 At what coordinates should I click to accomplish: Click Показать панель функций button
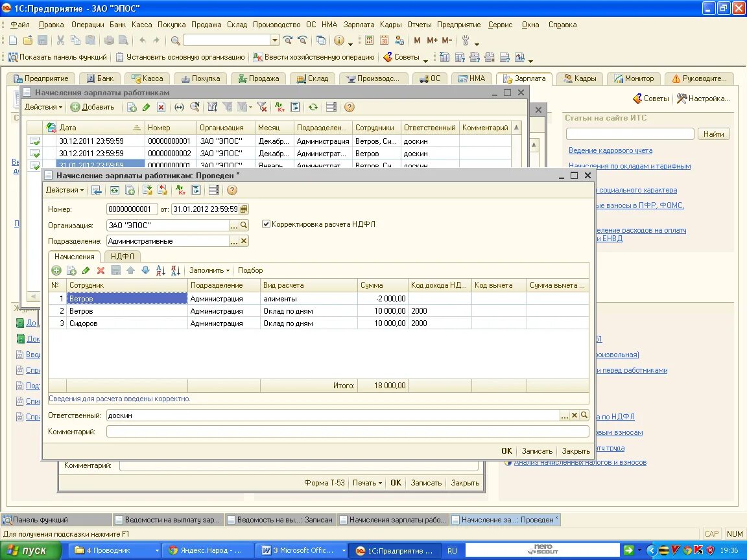(x=58, y=57)
